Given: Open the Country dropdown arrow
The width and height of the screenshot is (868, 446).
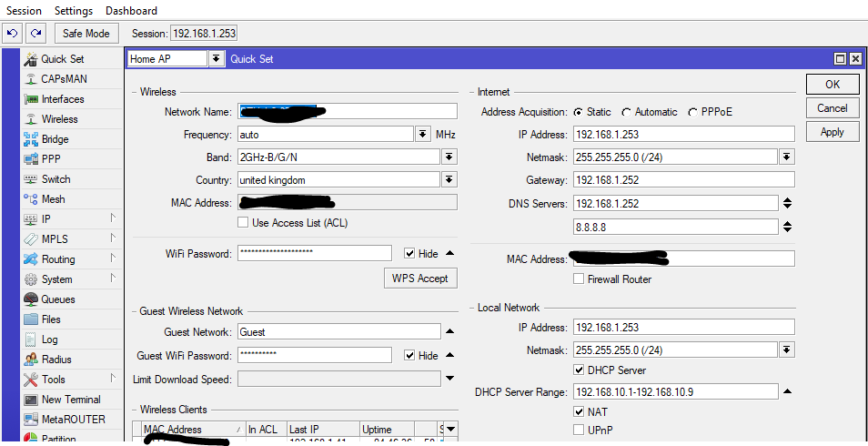Looking at the screenshot, I should click(449, 180).
